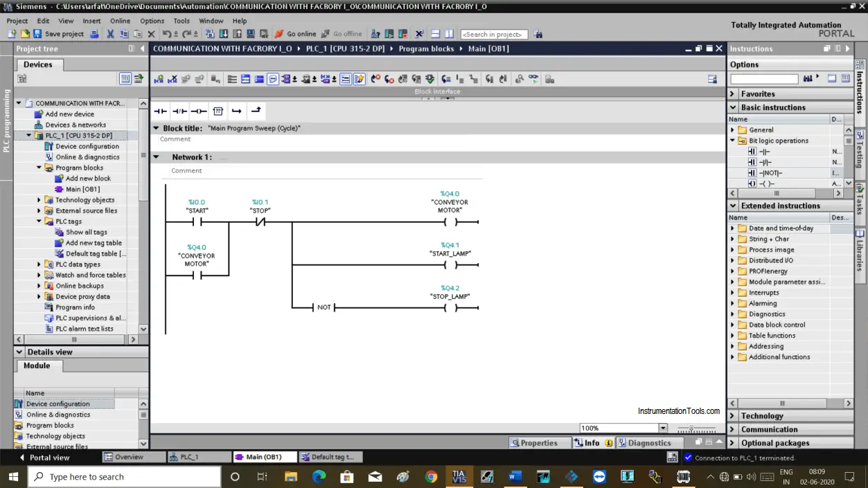Open Google Chrome from the taskbar

pos(431,477)
